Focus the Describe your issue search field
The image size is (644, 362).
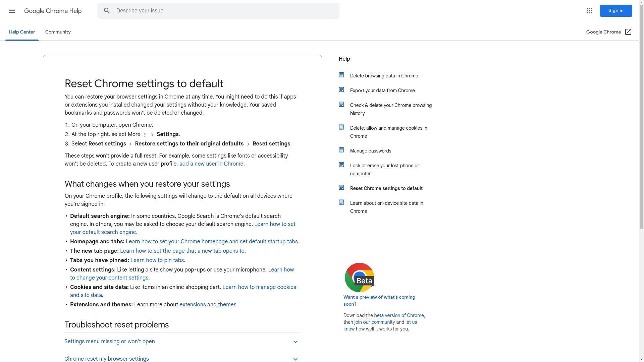(218, 11)
